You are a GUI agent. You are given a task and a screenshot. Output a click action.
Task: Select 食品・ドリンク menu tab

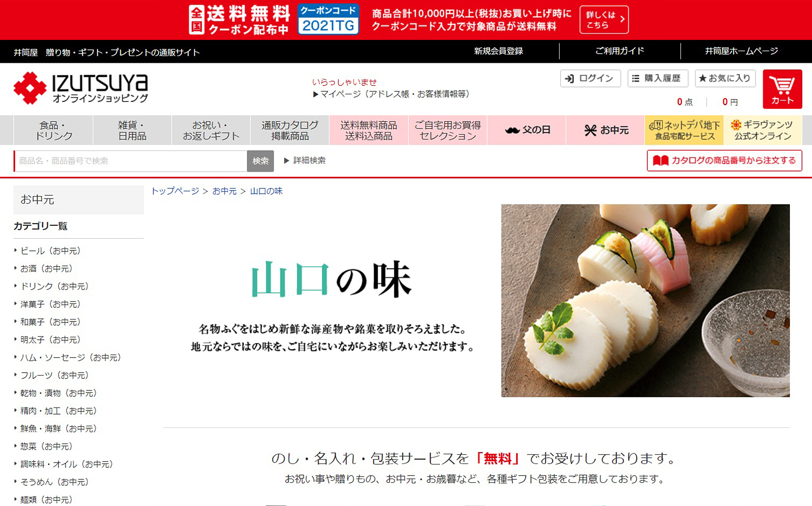coord(54,130)
